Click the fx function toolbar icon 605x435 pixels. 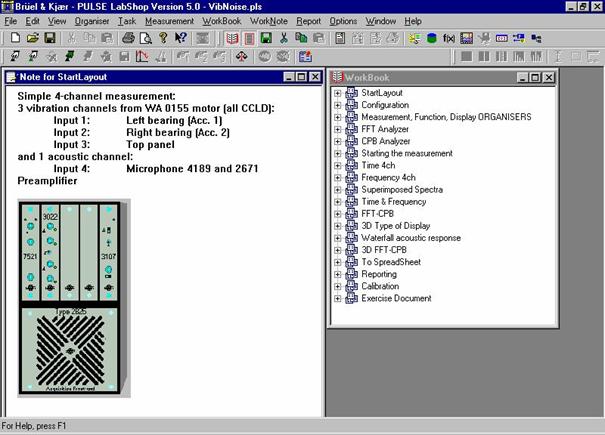pyautogui.click(x=449, y=38)
